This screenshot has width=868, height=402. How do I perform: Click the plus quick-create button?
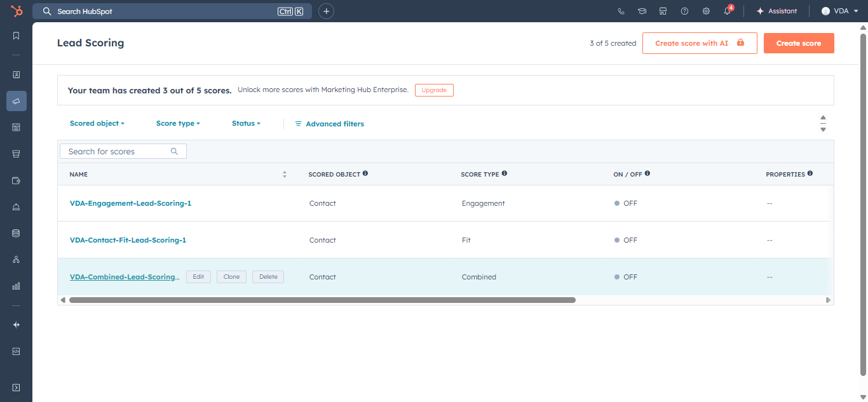click(x=326, y=11)
